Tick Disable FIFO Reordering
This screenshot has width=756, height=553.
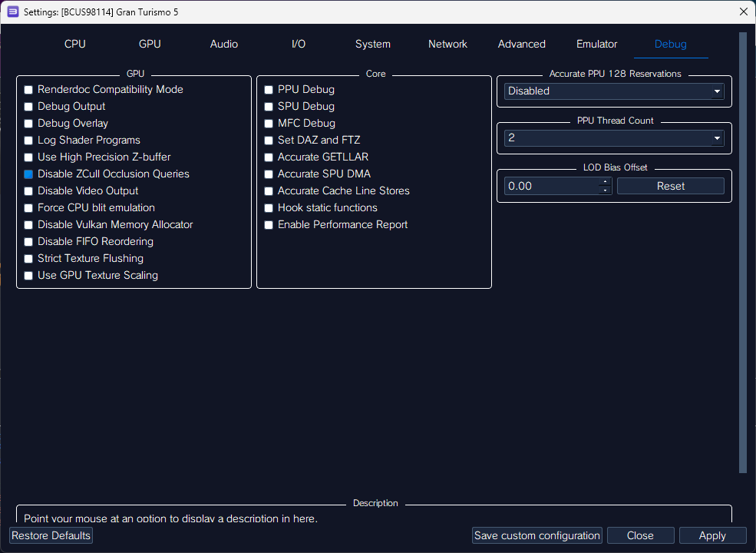[28, 242]
